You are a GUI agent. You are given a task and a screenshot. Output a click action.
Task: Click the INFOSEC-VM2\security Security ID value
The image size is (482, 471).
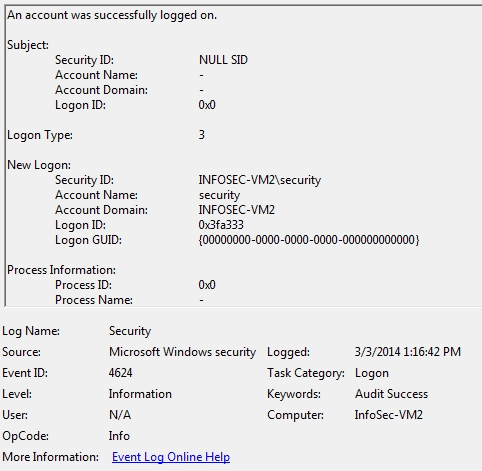click(x=260, y=180)
